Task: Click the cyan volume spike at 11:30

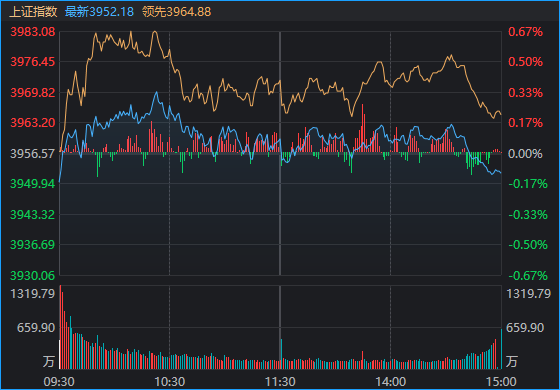Action: [281, 354]
